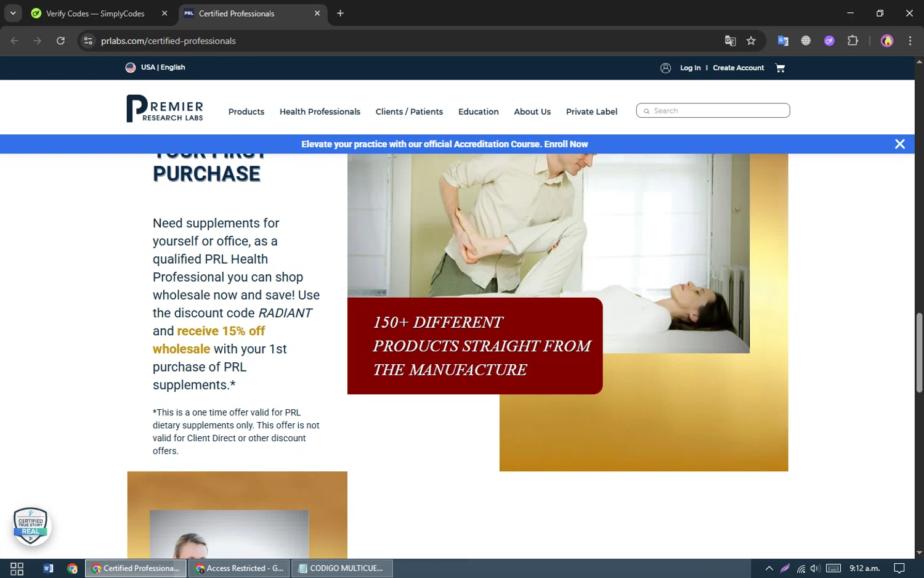Launch Chrome from taskbar
924x578 pixels.
pos(73,568)
